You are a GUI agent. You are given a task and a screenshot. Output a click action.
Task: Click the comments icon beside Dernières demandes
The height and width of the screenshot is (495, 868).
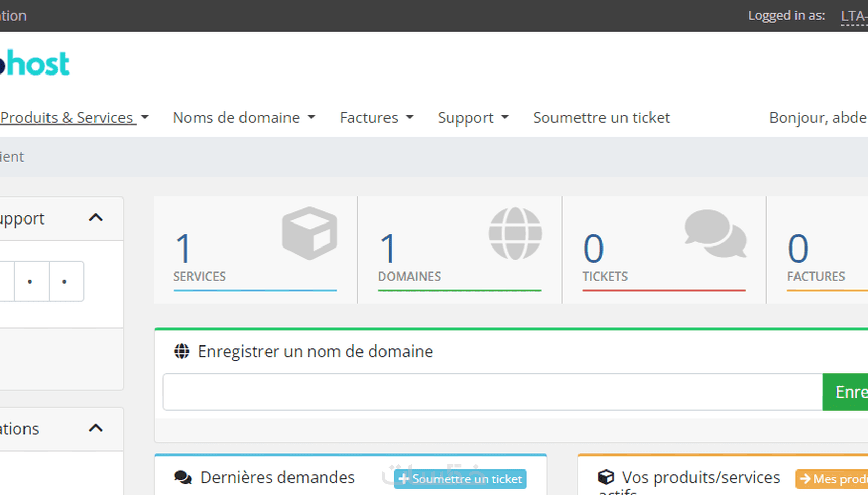click(x=183, y=478)
